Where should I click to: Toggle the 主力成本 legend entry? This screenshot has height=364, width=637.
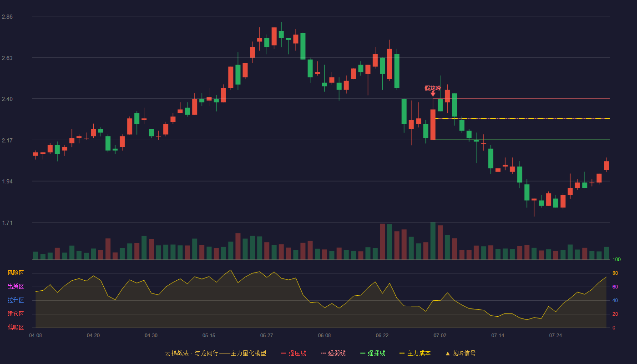(x=415, y=353)
